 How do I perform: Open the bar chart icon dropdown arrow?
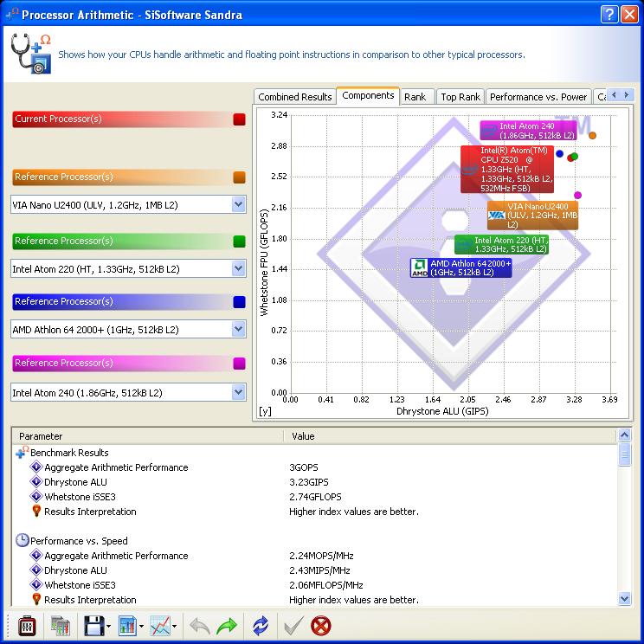pos(142,627)
